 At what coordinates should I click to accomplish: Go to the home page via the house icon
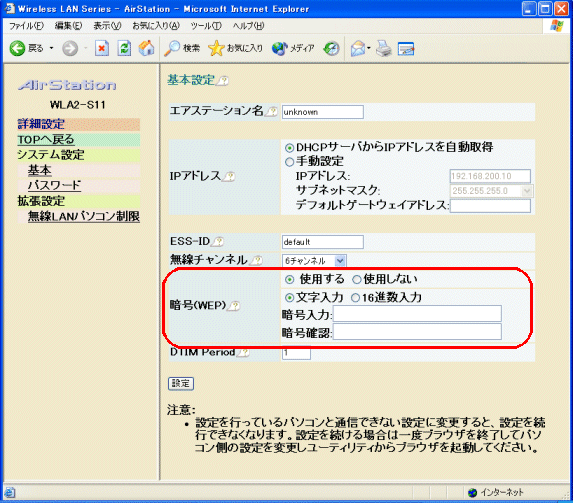click(146, 48)
